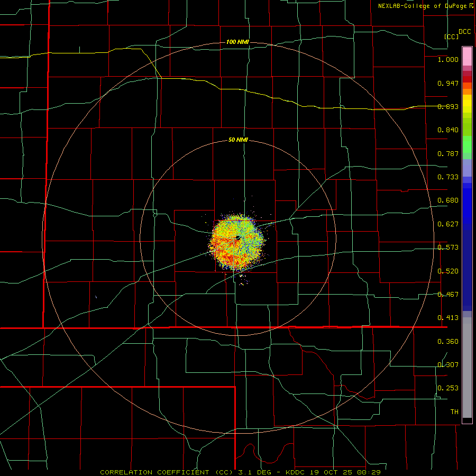476x476 pixels.
Task: Select the 0.573 scale value
Action: coord(448,248)
